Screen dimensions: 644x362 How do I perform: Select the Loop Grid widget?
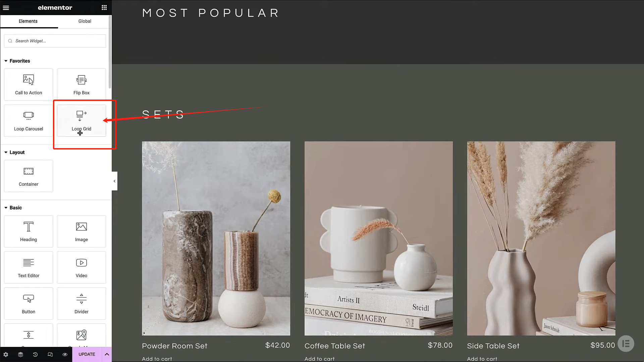coord(82,121)
